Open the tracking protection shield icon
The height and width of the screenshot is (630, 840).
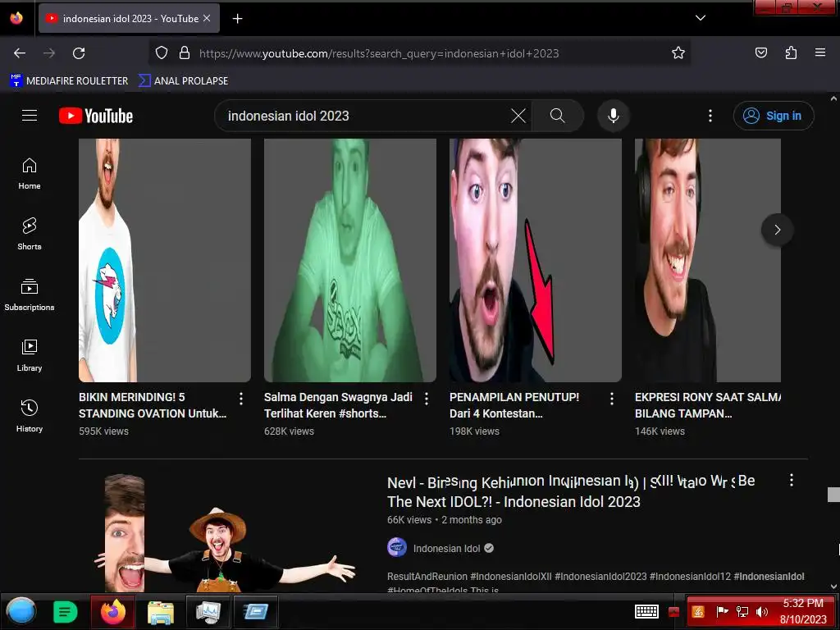tap(162, 52)
